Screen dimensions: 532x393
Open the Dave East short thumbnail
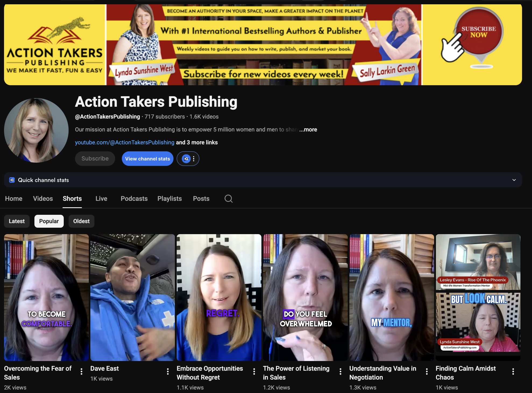[133, 297]
